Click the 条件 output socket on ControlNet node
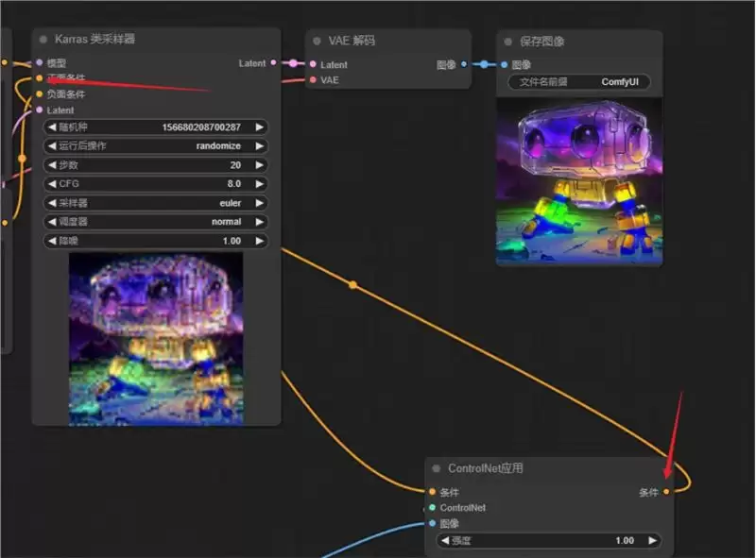 [x=666, y=492]
